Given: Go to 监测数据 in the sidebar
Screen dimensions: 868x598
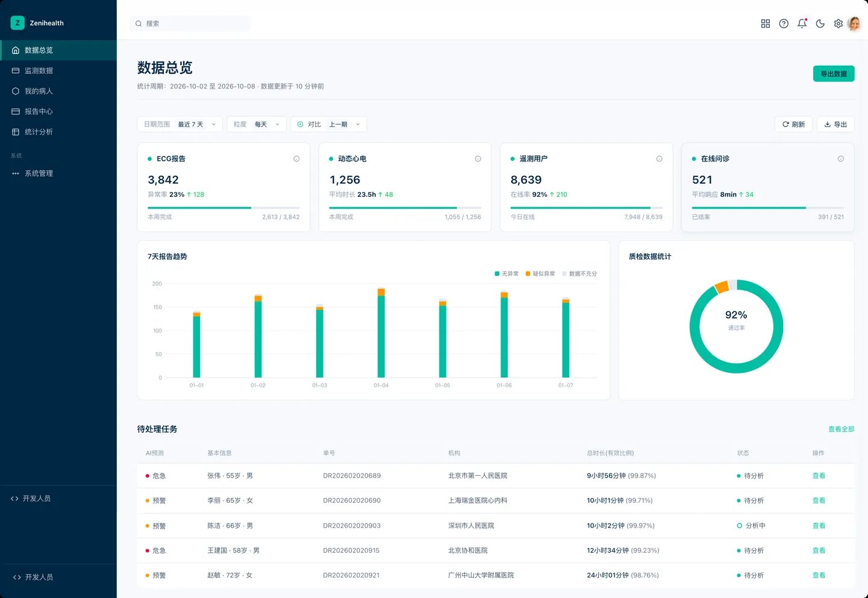Looking at the screenshot, I should coord(58,70).
